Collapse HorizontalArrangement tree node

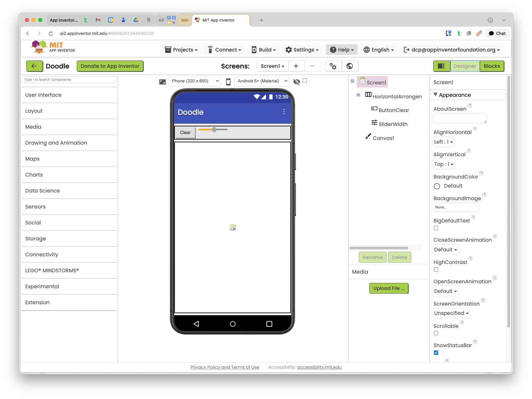pos(358,95)
